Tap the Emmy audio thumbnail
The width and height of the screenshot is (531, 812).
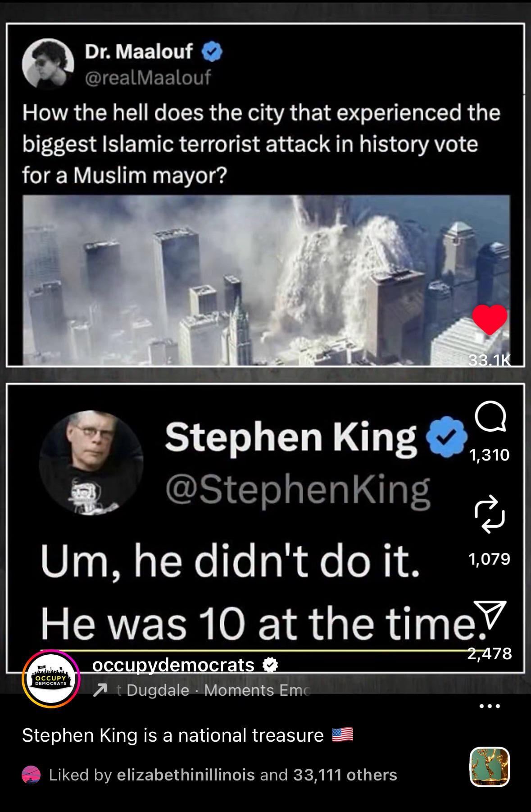point(490,766)
